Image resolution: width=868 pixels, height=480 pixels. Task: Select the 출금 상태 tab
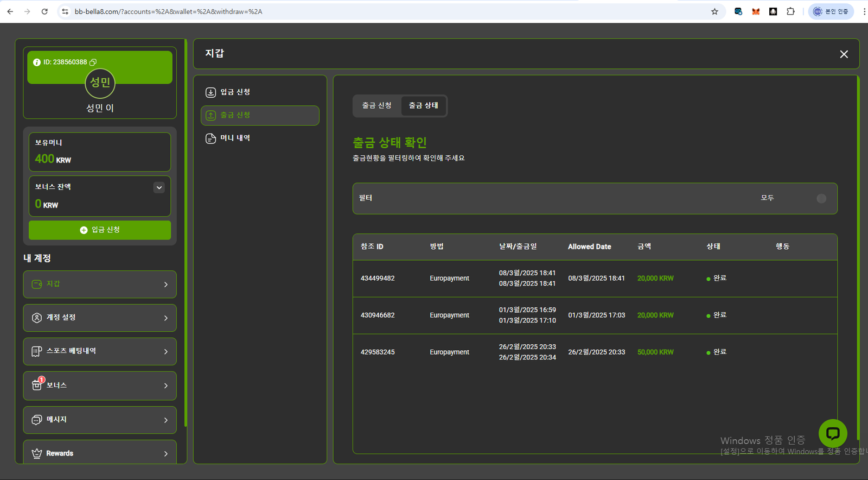(423, 105)
